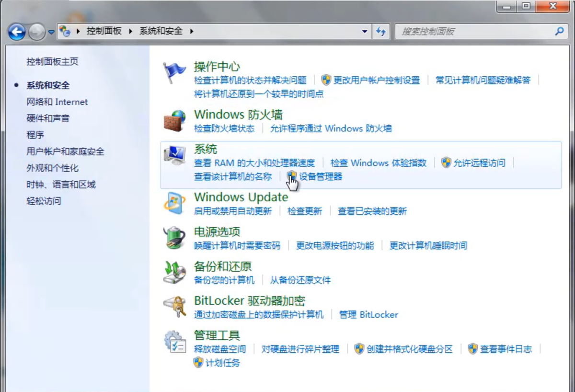Expand the 控制面板 breadcrumb chevron
Image resolution: width=575 pixels, height=392 pixels.
tap(131, 32)
